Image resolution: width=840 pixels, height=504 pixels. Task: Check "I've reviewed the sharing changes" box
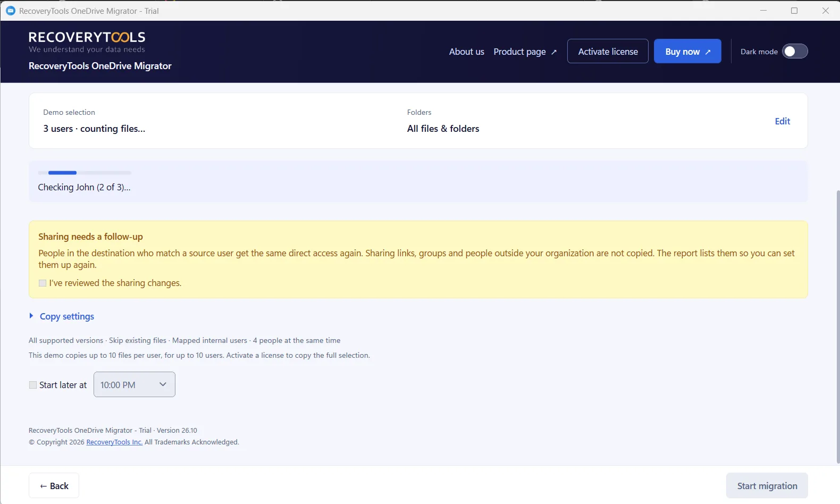click(43, 283)
